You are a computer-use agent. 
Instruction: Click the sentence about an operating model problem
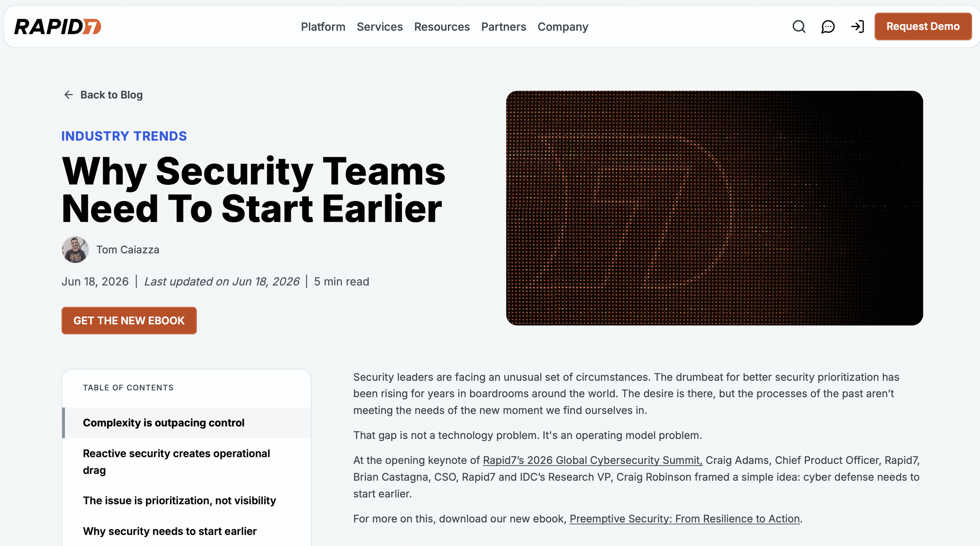pos(528,435)
